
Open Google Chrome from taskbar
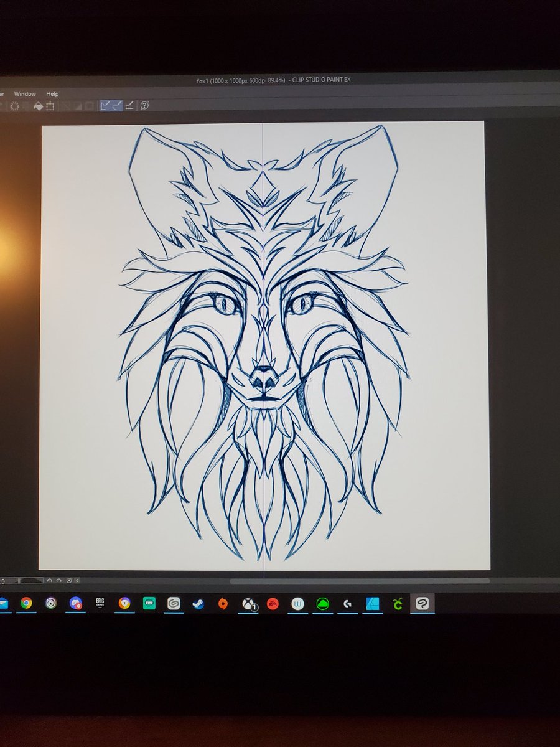pyautogui.click(x=26, y=603)
